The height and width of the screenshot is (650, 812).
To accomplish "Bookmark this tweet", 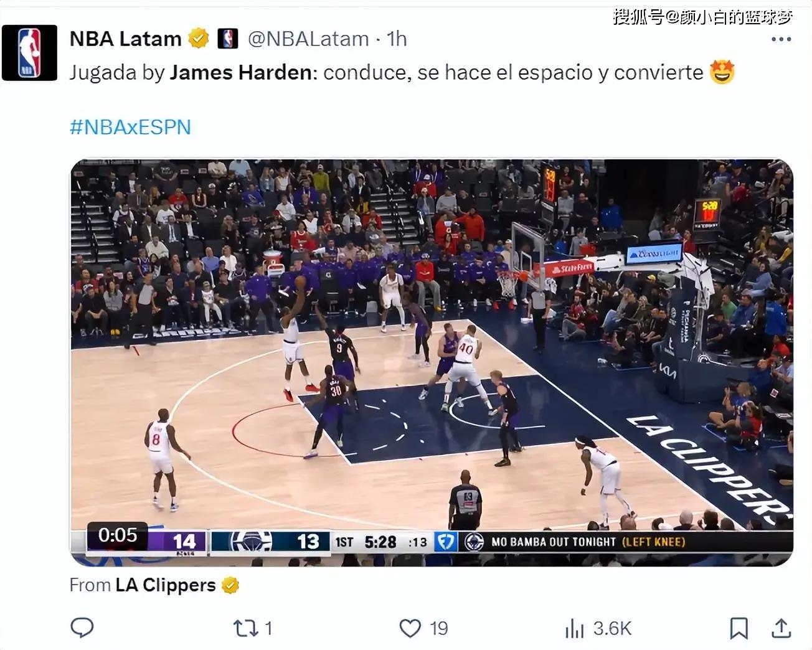I will click(739, 628).
